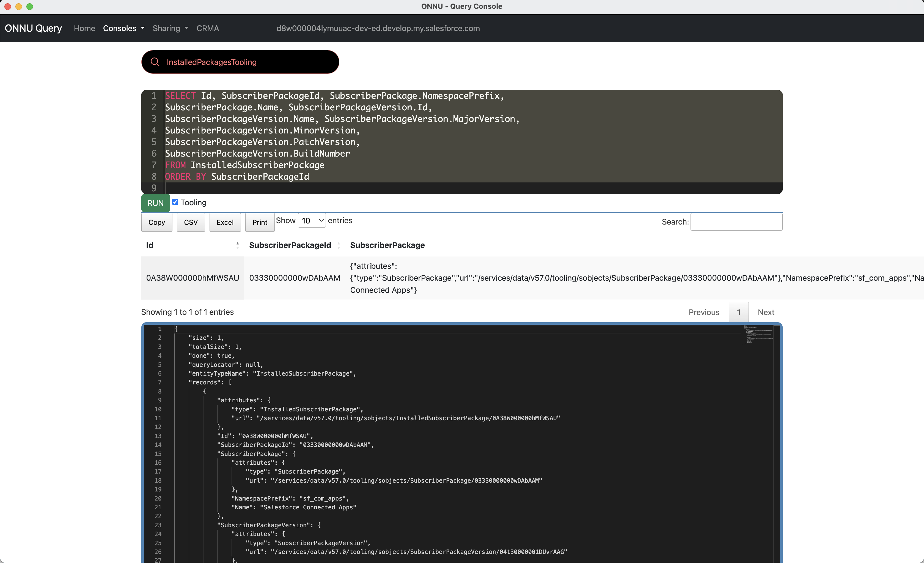This screenshot has width=924, height=563.
Task: Click "NamespacePrefix": "sf_com_apps" JSON line
Action: pyautogui.click(x=290, y=498)
